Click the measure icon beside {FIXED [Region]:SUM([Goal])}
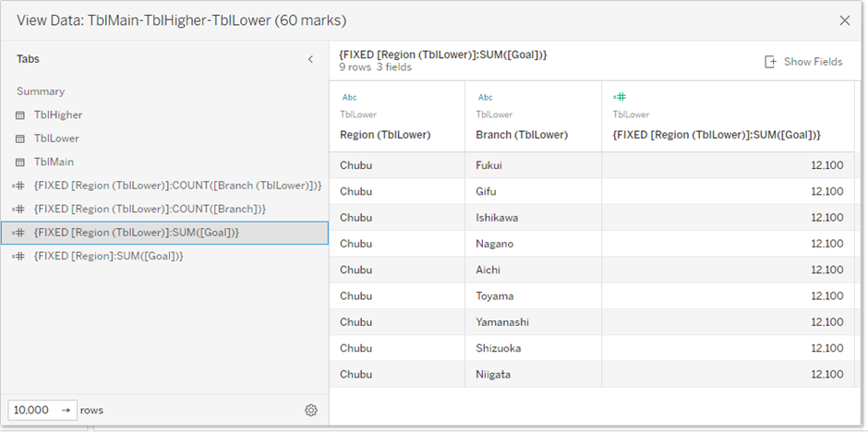Screen dimensions: 868x432 tap(18, 256)
